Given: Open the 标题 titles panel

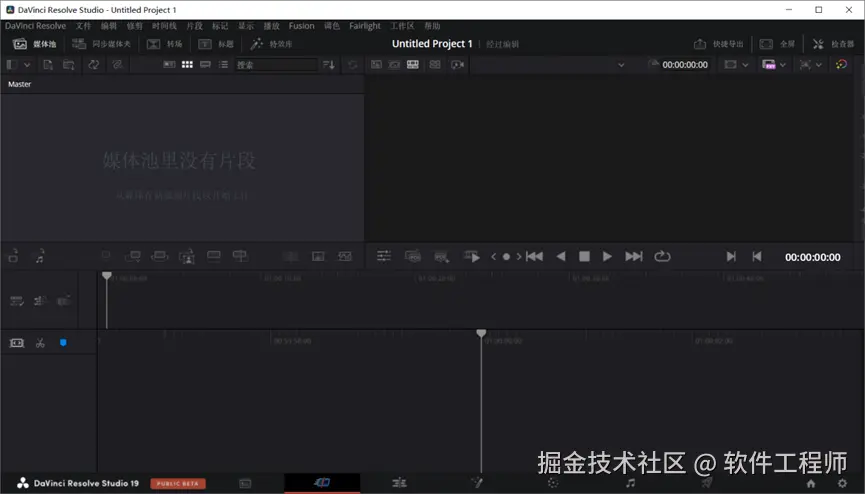Looking at the screenshot, I should (x=216, y=44).
